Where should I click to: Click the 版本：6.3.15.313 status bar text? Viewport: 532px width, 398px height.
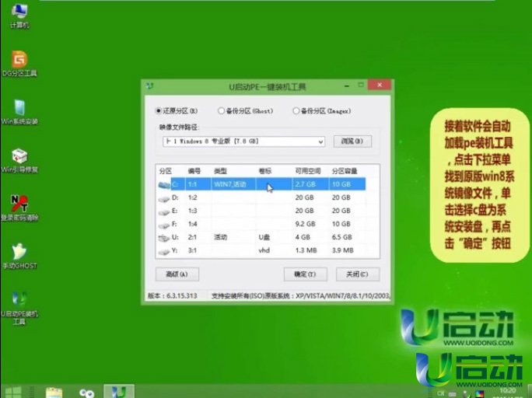(173, 296)
